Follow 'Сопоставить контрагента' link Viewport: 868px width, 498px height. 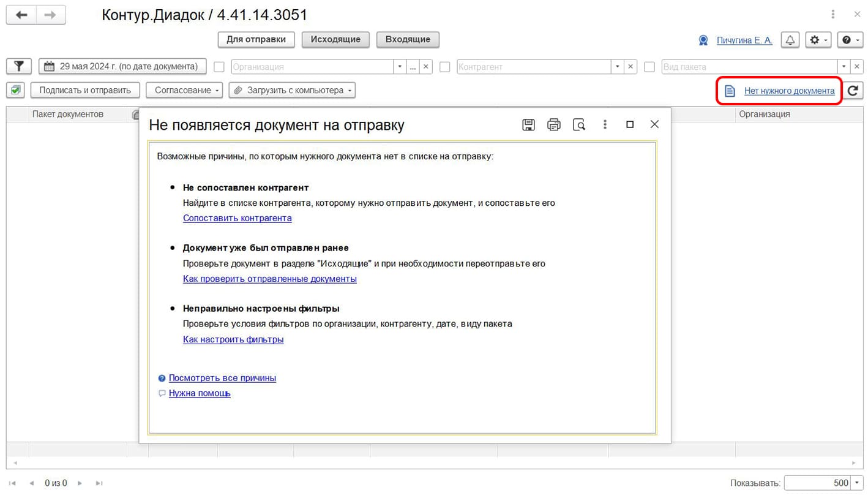click(237, 218)
